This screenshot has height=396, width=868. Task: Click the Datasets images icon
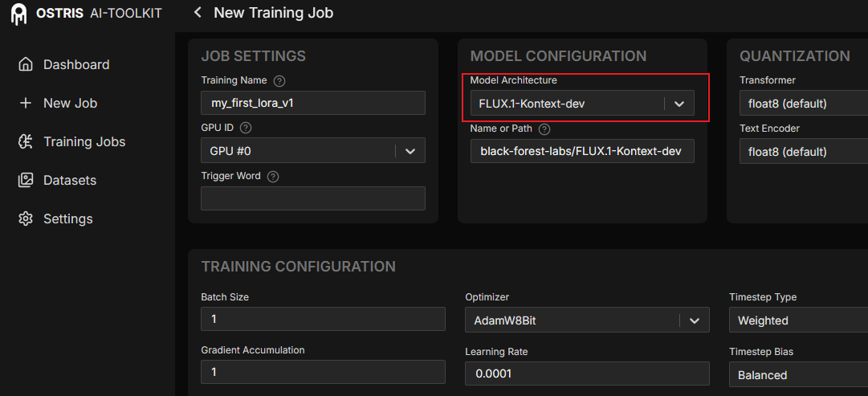(26, 181)
